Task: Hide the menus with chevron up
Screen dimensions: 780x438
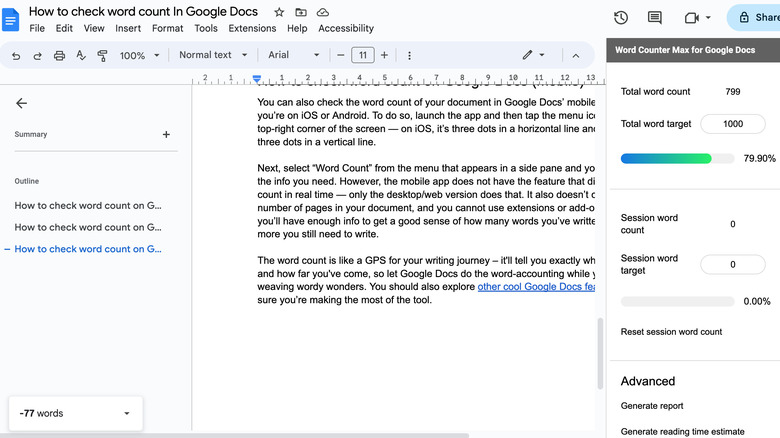Action: click(x=576, y=56)
